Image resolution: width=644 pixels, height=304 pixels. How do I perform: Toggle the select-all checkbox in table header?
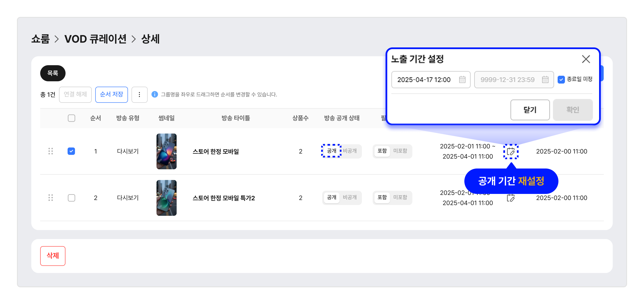tap(72, 118)
